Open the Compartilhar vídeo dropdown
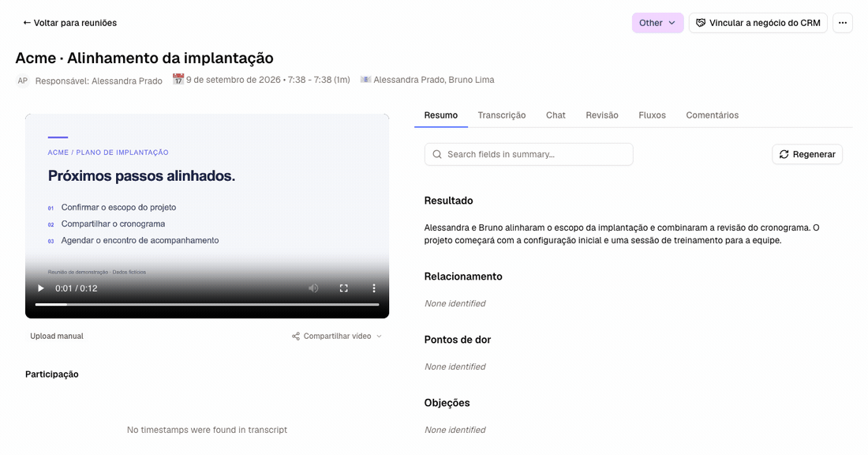The width and height of the screenshot is (868, 455). coord(337,336)
